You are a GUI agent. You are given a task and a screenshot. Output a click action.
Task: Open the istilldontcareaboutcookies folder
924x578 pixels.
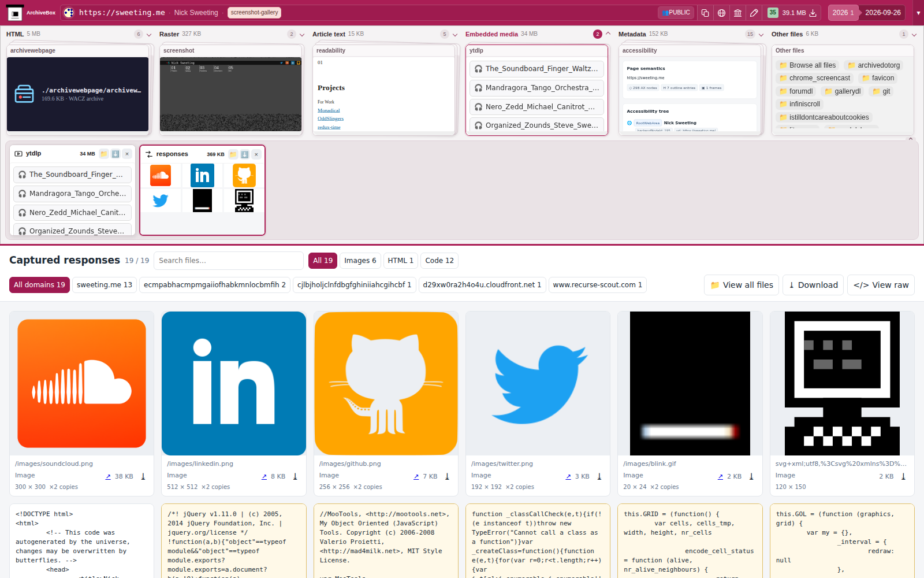click(x=824, y=117)
